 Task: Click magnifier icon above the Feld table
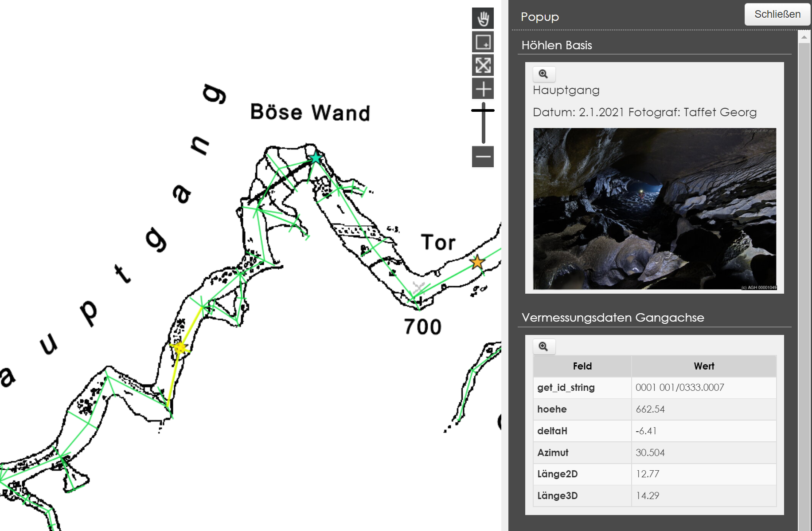tap(543, 346)
